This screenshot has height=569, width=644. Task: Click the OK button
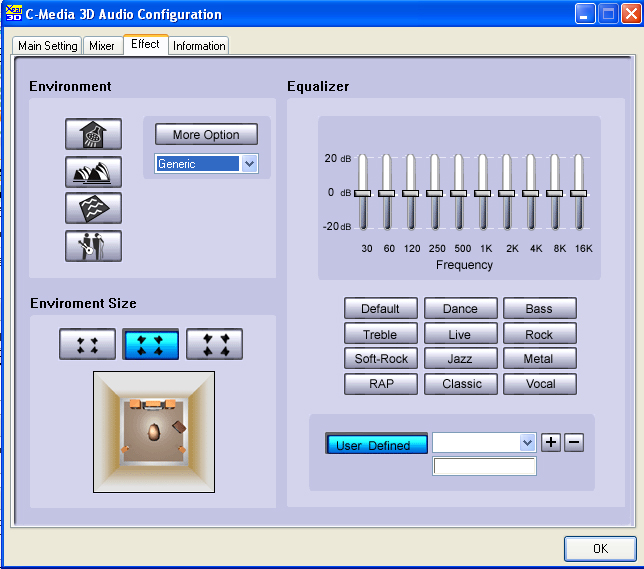coord(600,548)
